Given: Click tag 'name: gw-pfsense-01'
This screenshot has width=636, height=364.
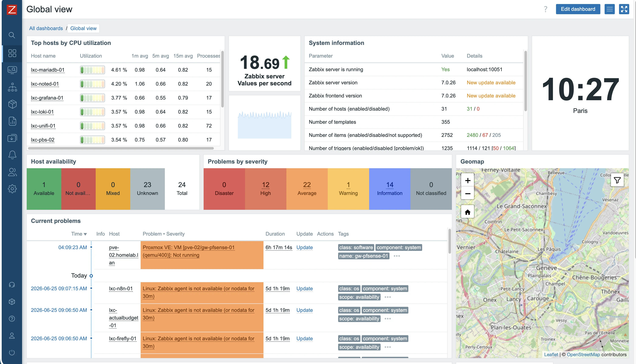Looking at the screenshot, I should click(363, 256).
